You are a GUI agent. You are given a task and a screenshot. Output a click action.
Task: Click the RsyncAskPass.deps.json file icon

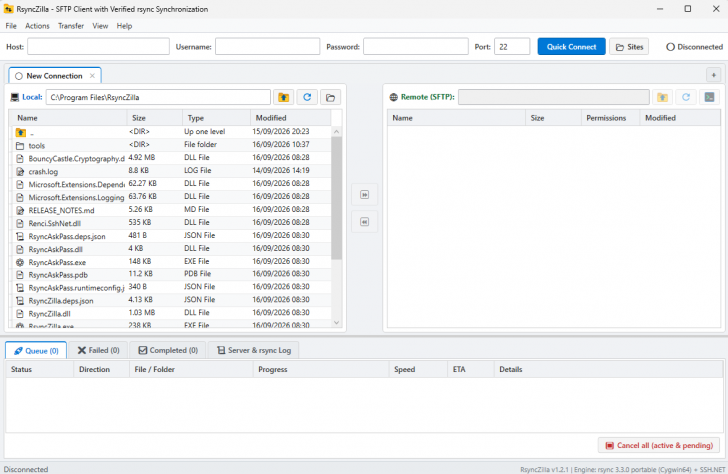pyautogui.click(x=20, y=236)
